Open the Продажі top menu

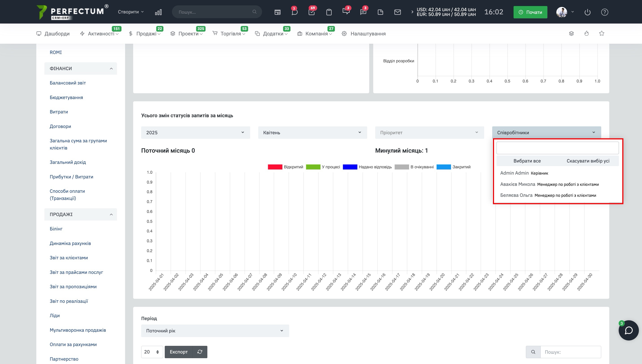click(146, 34)
